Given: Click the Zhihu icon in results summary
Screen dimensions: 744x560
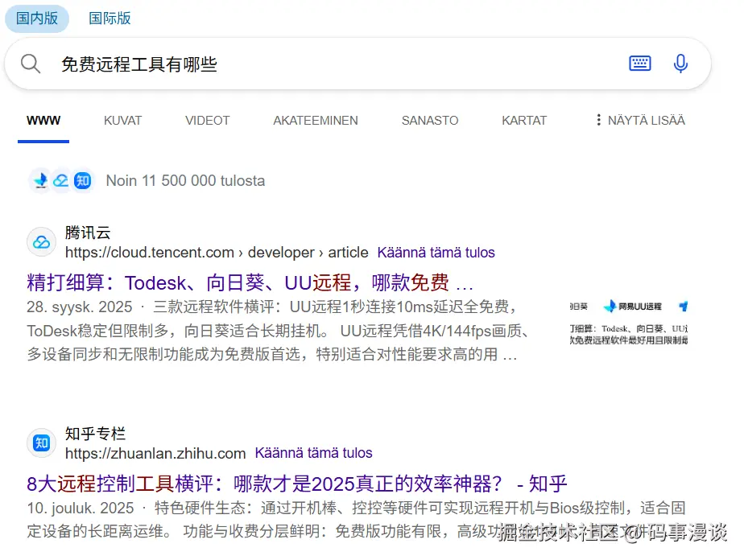Looking at the screenshot, I should coord(83,181).
